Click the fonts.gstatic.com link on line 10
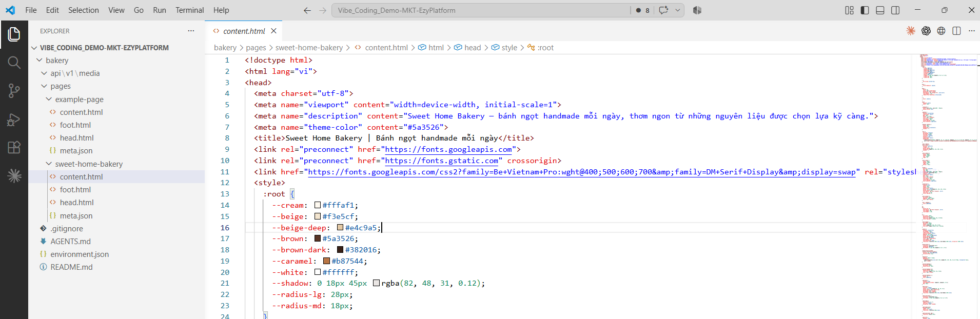Screen dimensions: 980x319 [442, 161]
